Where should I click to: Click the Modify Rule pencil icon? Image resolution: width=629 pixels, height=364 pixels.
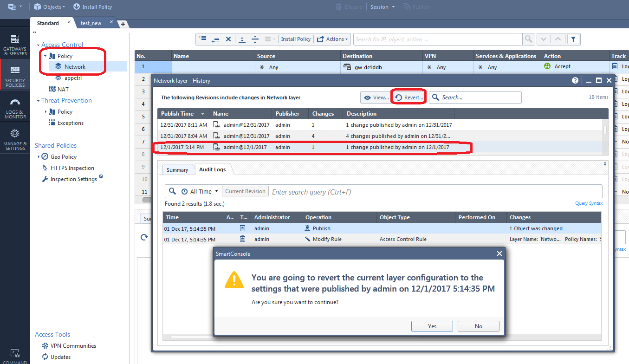coord(307,239)
